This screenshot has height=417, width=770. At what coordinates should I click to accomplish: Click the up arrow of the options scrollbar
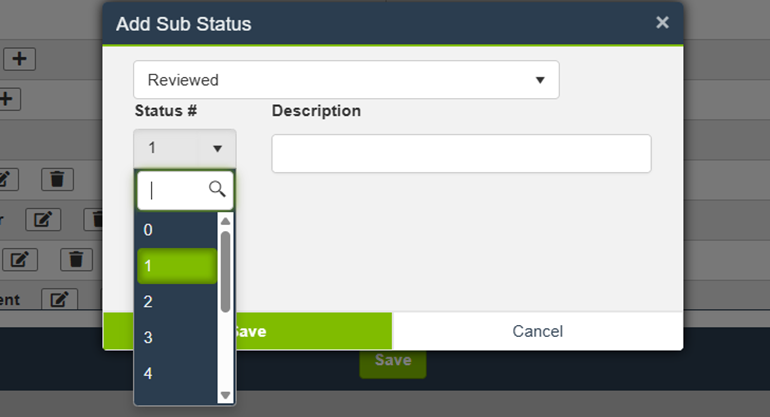coord(226,221)
